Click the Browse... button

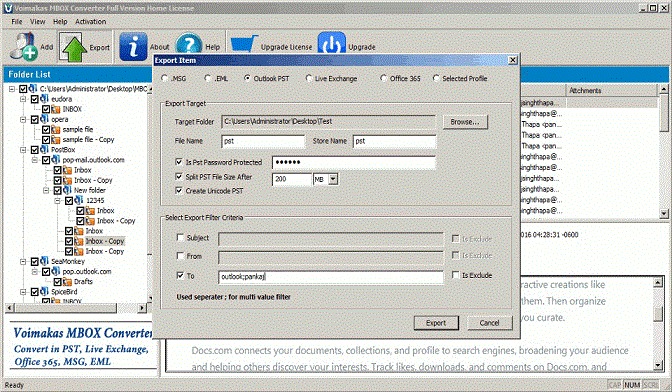coord(465,122)
